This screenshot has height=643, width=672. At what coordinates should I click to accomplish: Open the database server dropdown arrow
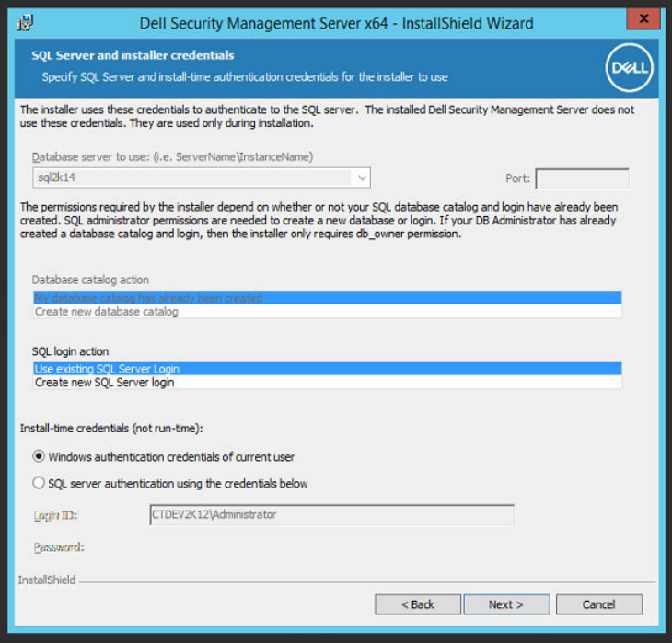pos(362,178)
